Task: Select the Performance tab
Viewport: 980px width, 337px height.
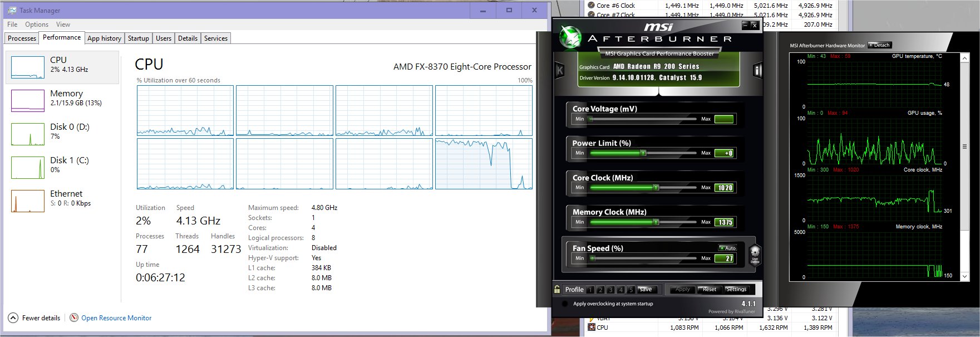Action: [x=62, y=37]
